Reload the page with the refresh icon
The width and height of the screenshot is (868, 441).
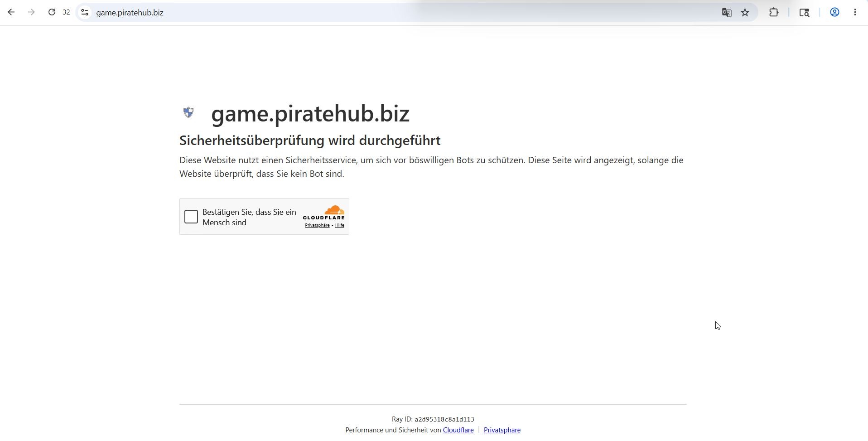click(x=52, y=12)
